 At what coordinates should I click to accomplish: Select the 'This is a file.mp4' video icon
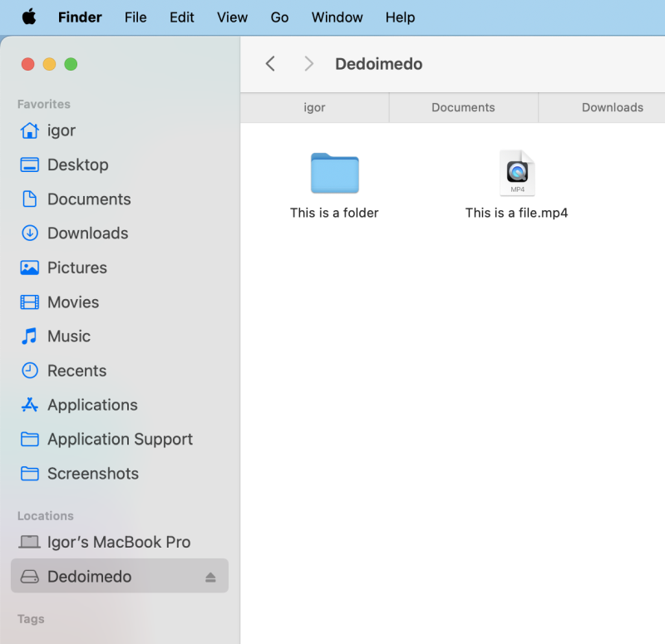[517, 173]
